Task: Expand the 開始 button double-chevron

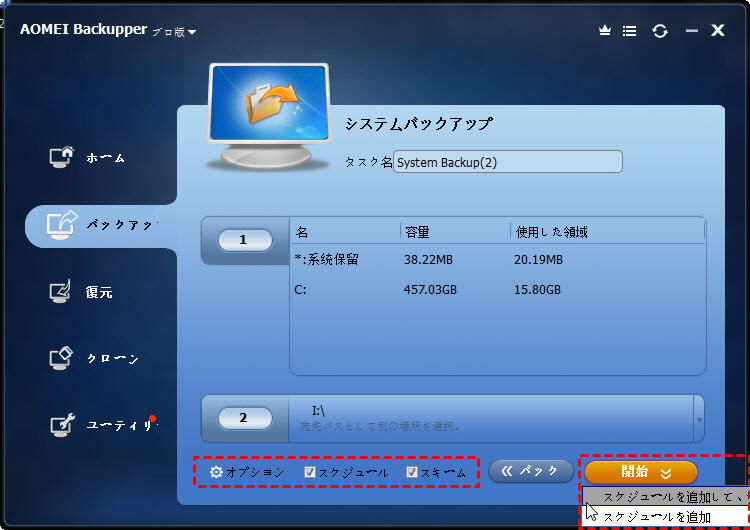Action: coord(665,474)
